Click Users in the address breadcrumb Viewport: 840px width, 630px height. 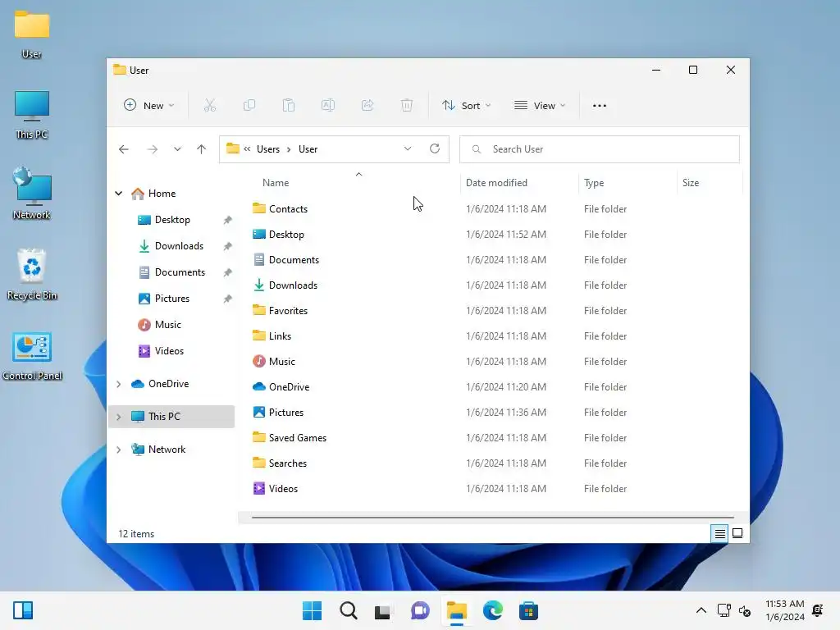268,149
